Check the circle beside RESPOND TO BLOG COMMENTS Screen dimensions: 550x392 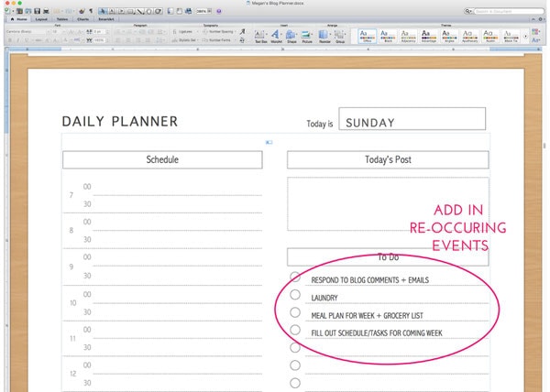tap(295, 278)
